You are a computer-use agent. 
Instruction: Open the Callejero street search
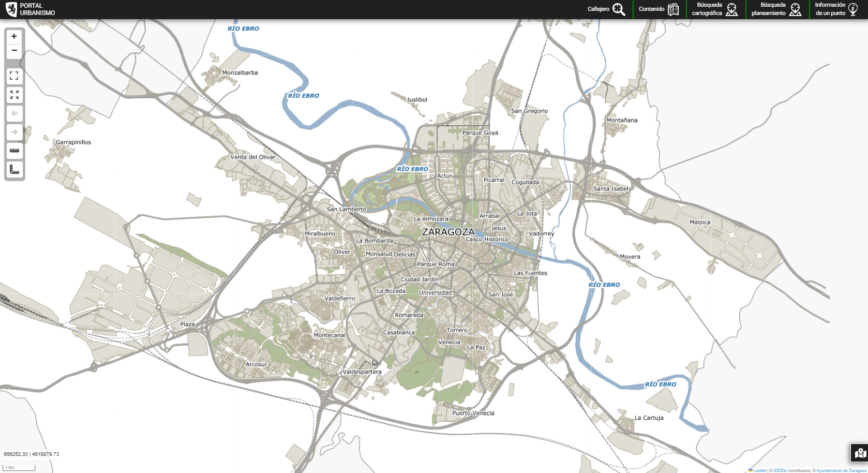click(606, 9)
